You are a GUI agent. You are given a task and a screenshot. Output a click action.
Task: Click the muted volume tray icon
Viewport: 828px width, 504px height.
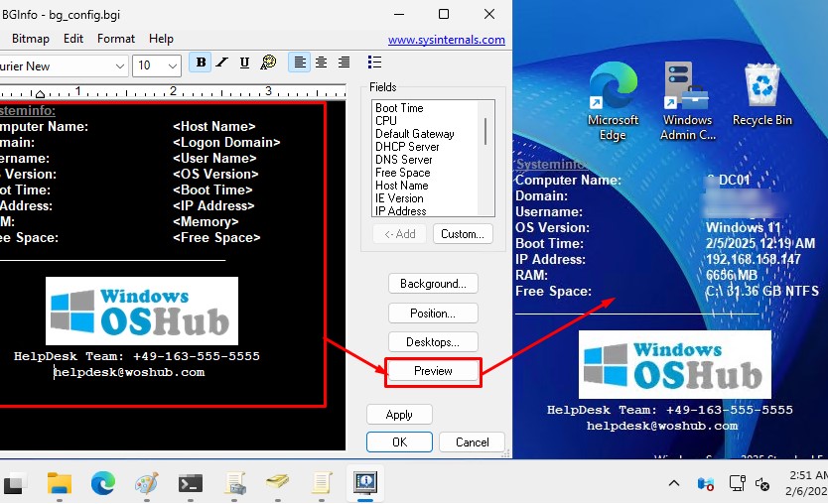(x=762, y=483)
